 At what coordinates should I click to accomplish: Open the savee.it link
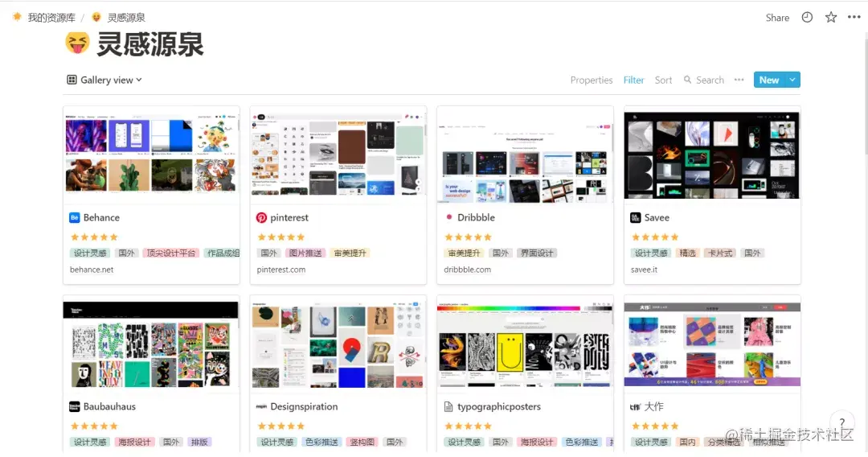[x=644, y=270]
